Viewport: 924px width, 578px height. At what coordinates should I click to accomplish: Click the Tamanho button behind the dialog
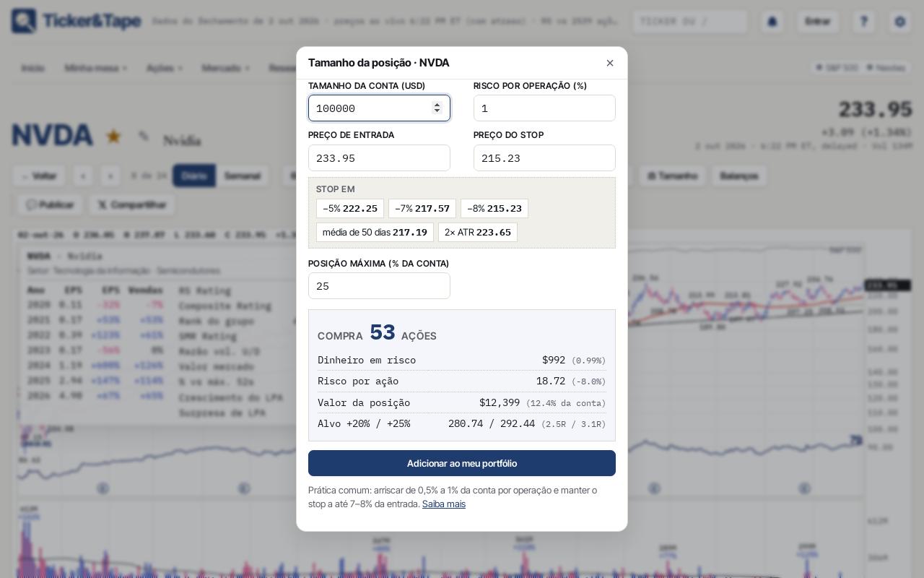pos(672,176)
